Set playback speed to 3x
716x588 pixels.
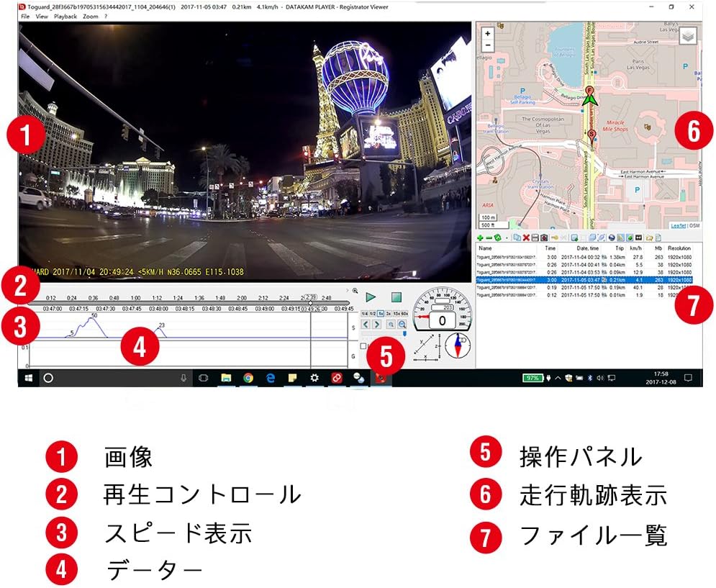(x=388, y=314)
